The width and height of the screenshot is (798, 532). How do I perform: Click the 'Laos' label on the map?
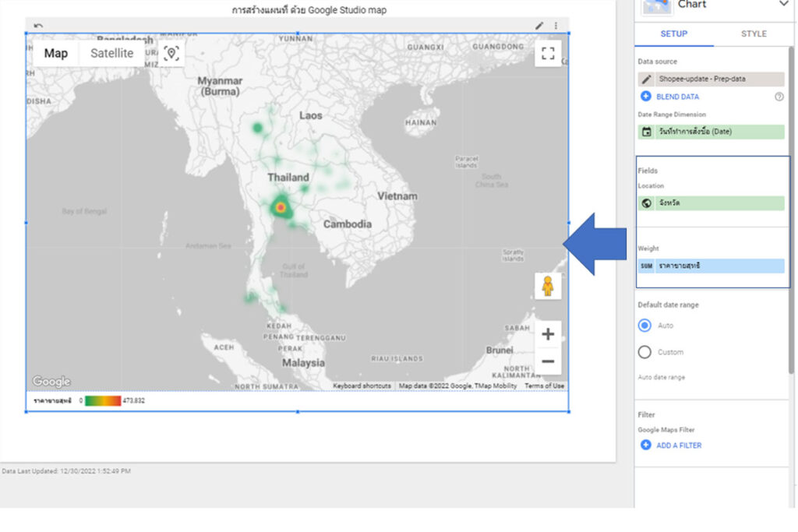310,115
